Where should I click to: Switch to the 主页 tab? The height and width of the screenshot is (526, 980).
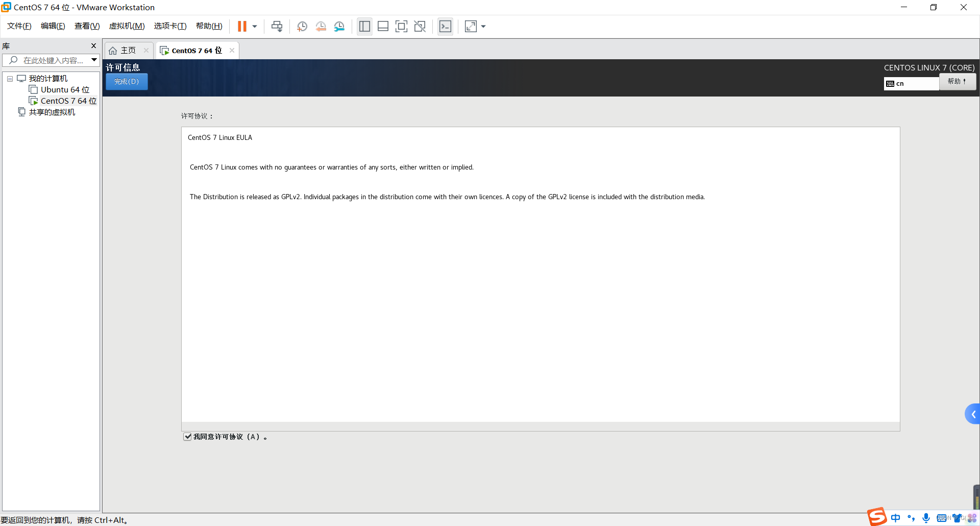point(128,51)
